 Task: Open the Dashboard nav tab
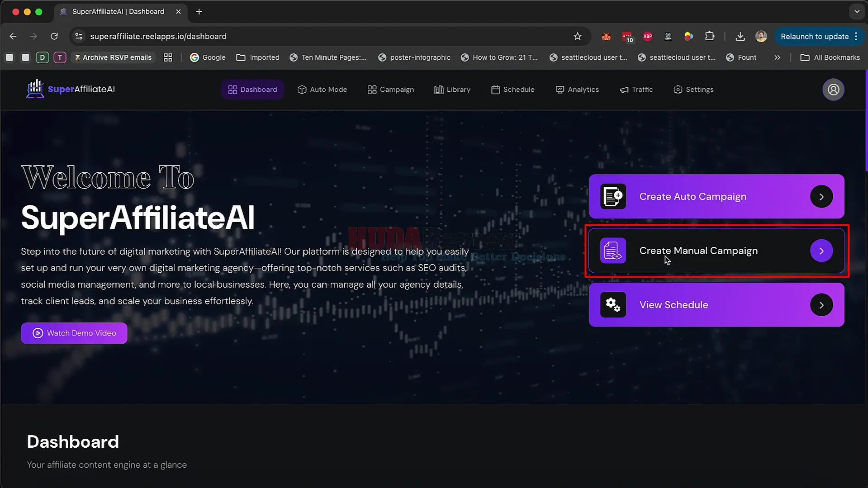252,90
